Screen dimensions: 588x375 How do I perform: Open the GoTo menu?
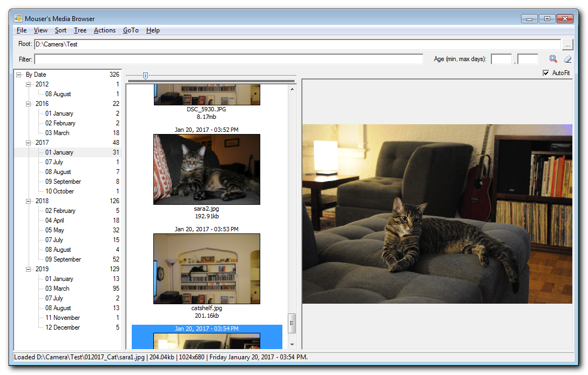click(131, 30)
